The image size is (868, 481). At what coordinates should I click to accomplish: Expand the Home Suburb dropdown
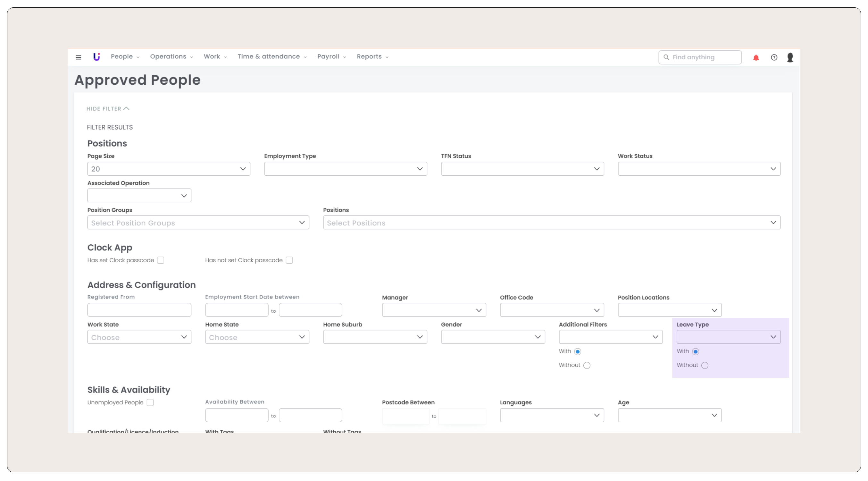point(375,337)
